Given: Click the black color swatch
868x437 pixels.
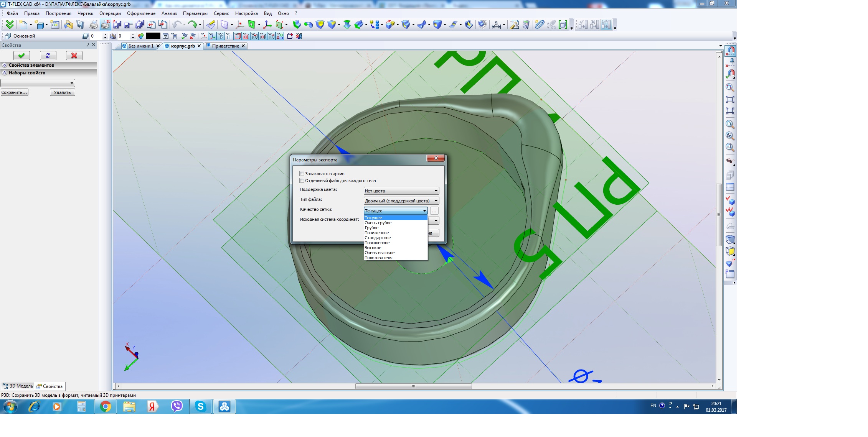Looking at the screenshot, I should point(153,36).
